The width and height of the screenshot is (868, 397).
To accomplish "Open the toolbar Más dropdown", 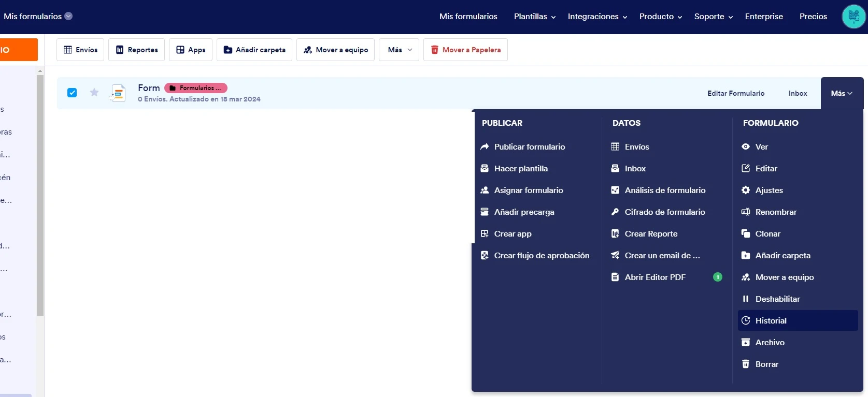I will [399, 50].
